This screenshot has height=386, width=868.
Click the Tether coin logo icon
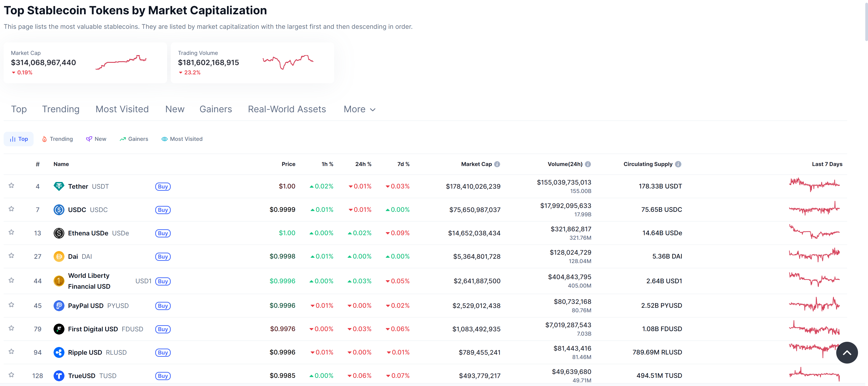[59, 186]
